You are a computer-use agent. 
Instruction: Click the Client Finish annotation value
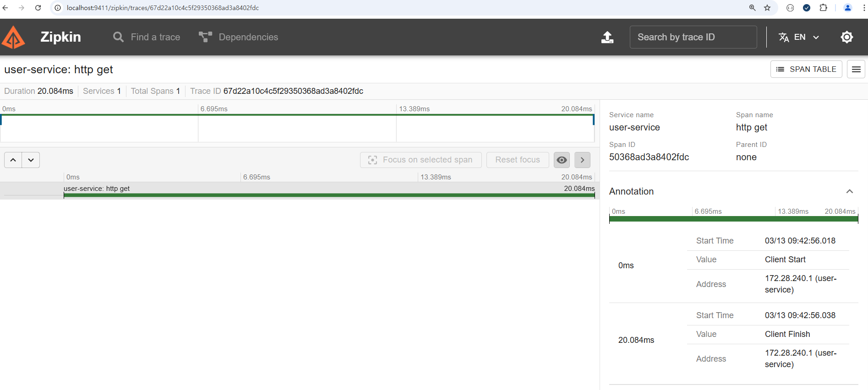coord(787,334)
